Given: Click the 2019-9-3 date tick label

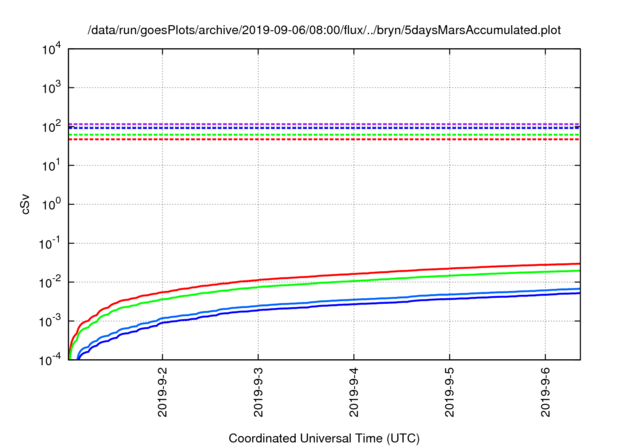Looking at the screenshot, I should [258, 392].
